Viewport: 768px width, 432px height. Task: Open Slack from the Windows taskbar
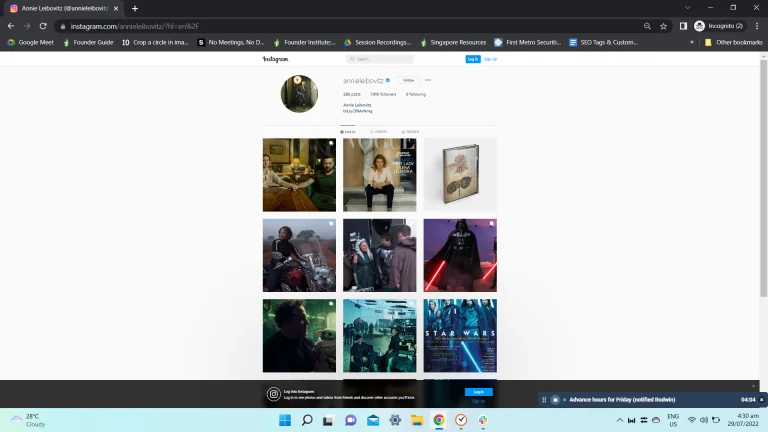pos(483,420)
